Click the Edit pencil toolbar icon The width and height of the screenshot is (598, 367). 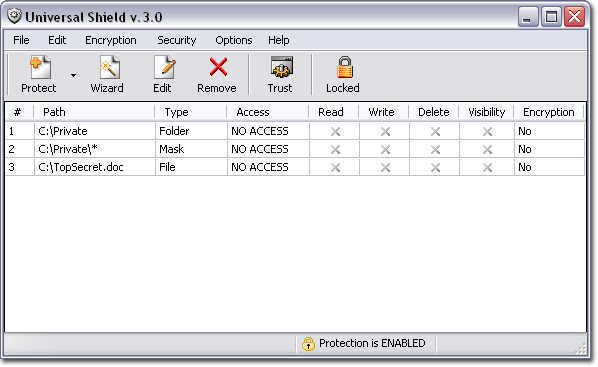click(x=164, y=68)
